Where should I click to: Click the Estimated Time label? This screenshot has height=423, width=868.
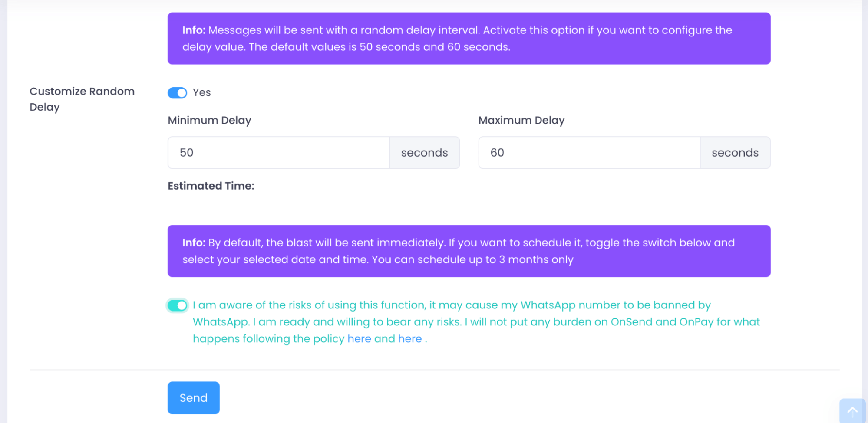[211, 186]
